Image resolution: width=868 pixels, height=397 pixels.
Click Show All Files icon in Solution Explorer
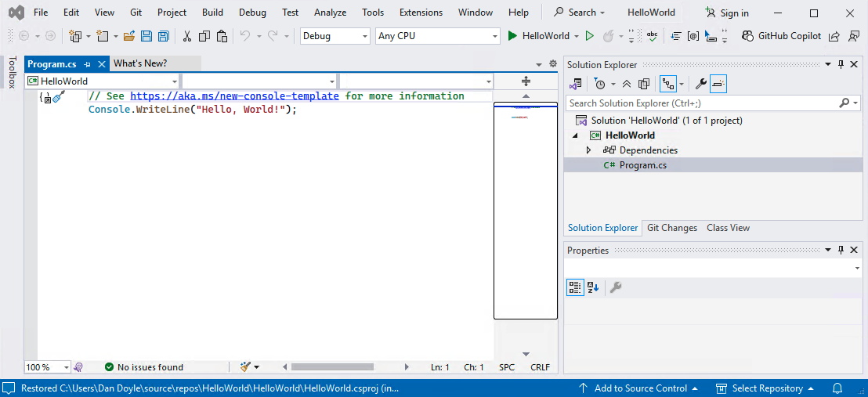(643, 84)
